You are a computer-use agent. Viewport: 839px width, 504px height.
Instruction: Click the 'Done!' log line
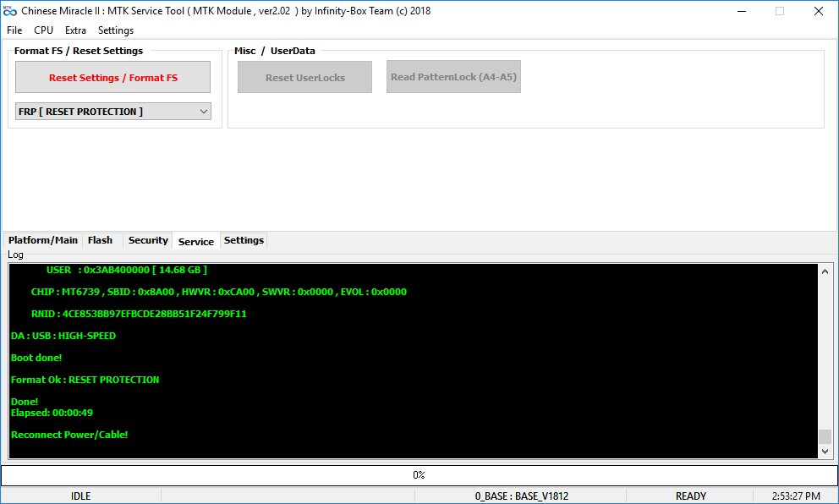(25, 402)
